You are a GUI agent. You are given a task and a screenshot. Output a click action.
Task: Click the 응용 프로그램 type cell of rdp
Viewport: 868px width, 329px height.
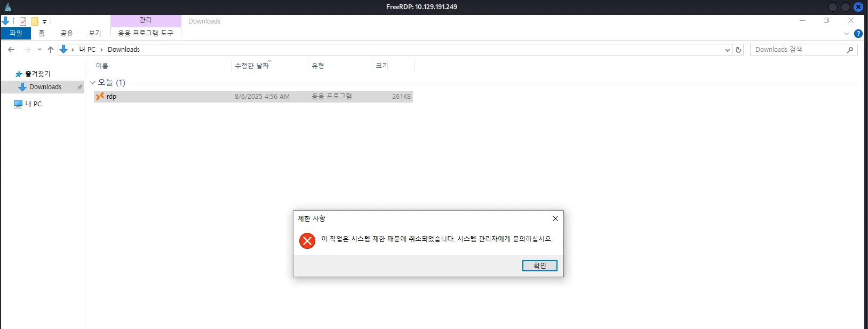coord(332,97)
